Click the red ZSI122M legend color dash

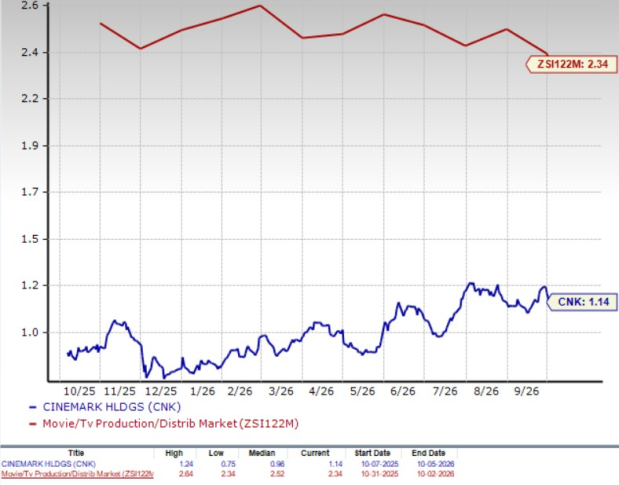(33, 424)
